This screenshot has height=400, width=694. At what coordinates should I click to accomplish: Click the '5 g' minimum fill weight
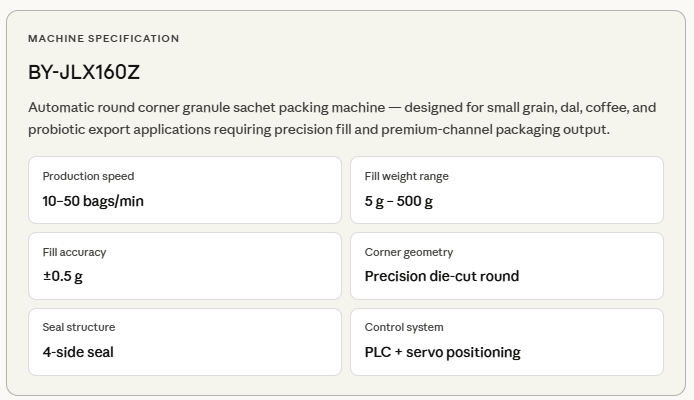point(374,201)
